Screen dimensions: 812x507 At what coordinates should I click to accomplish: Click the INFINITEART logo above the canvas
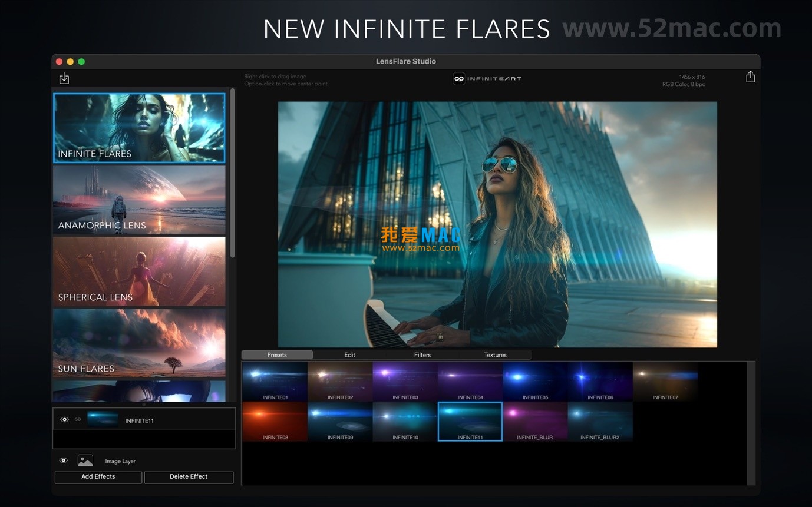pos(486,78)
